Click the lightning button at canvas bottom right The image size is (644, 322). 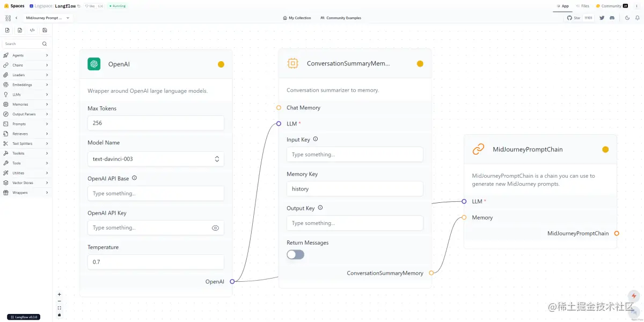(x=634, y=296)
